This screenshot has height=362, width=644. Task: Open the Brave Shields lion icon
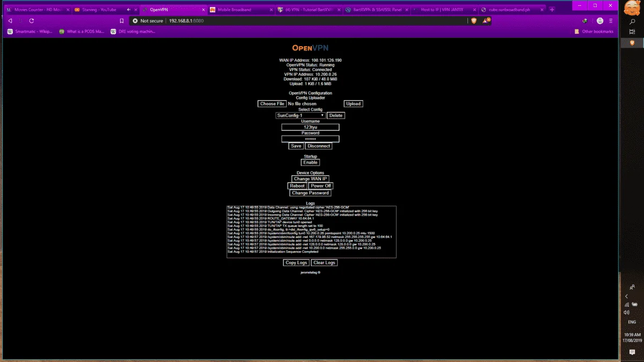(x=474, y=20)
